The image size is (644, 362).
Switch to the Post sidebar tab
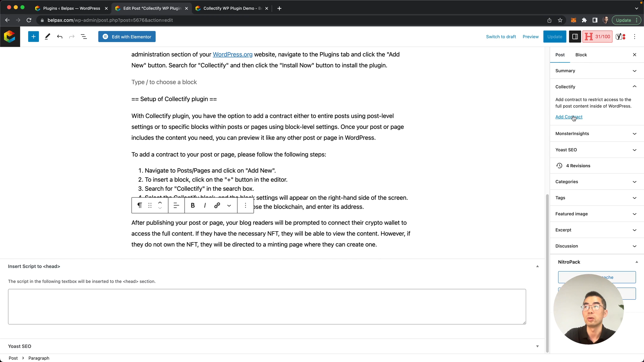560,55
